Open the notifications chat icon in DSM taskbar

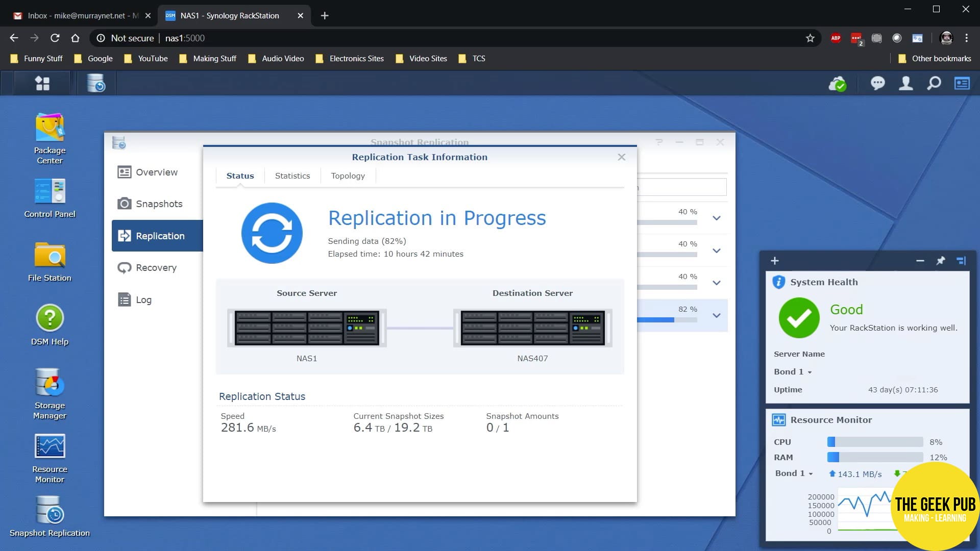pos(877,83)
